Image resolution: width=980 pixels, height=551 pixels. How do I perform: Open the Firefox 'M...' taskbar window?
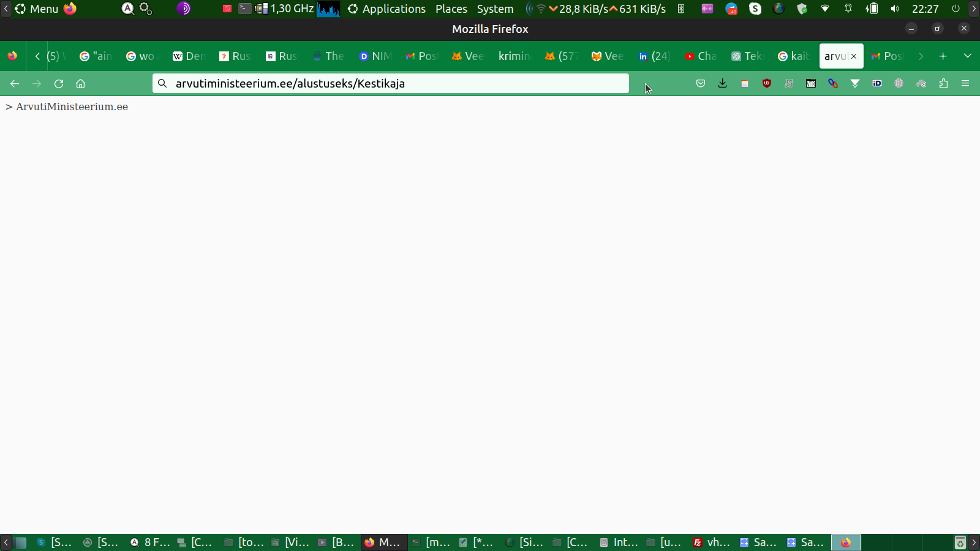pyautogui.click(x=384, y=542)
